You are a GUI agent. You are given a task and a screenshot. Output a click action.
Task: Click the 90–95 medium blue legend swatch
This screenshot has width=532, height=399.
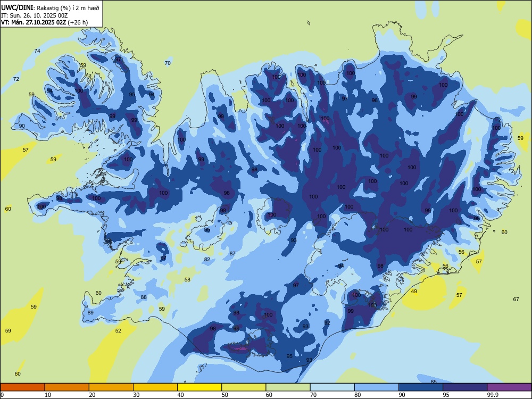pos(421,387)
